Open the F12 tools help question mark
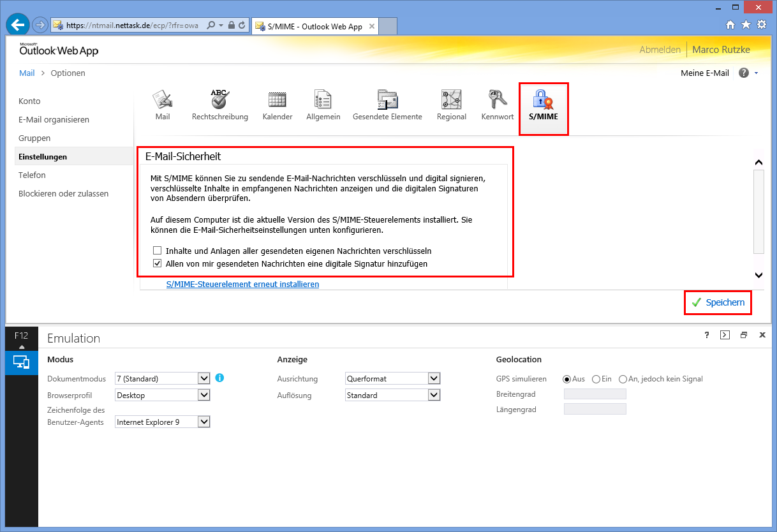The image size is (777, 532). (707, 336)
